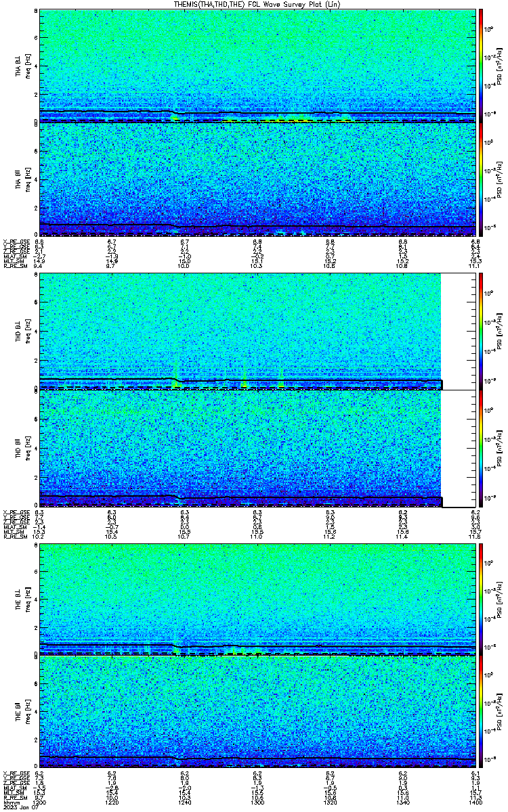
Task: Click the THE B-perpendicular color bar
Action: point(481,600)
